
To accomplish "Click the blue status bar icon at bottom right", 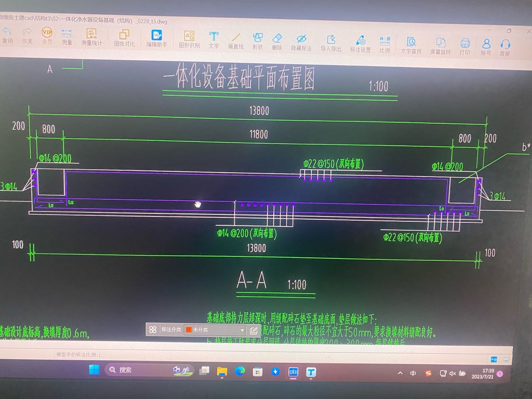I will point(494,359).
